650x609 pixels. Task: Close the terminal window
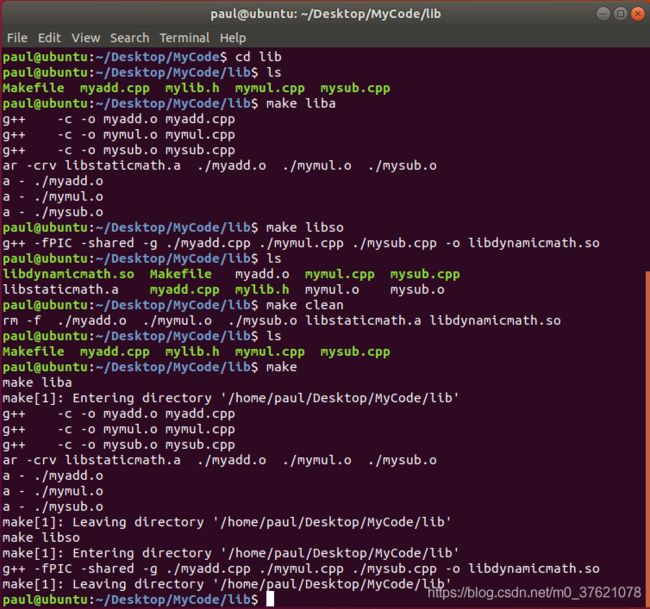637,14
